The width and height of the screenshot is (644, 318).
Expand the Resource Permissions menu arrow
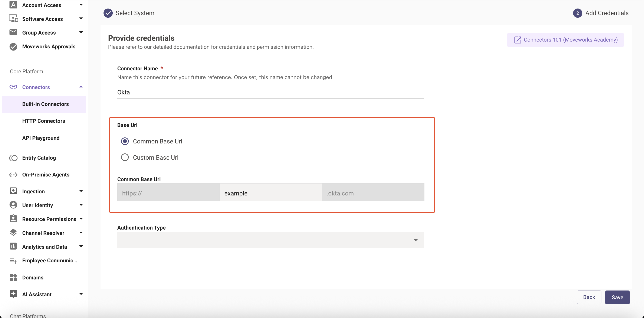tap(81, 219)
